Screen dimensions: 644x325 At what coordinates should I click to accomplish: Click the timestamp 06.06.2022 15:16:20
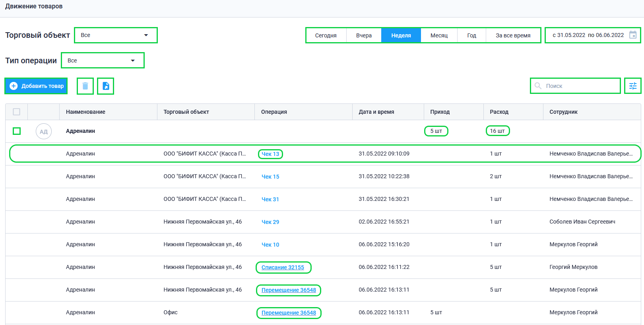[384, 244]
